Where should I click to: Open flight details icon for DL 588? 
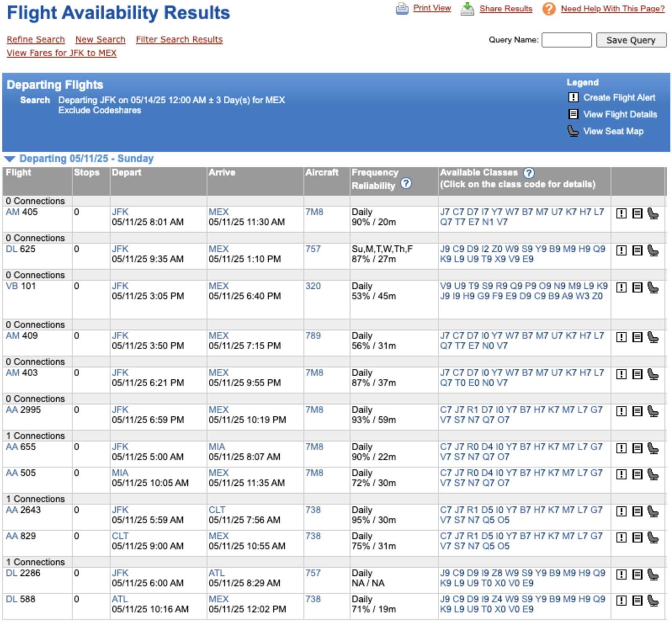click(637, 601)
